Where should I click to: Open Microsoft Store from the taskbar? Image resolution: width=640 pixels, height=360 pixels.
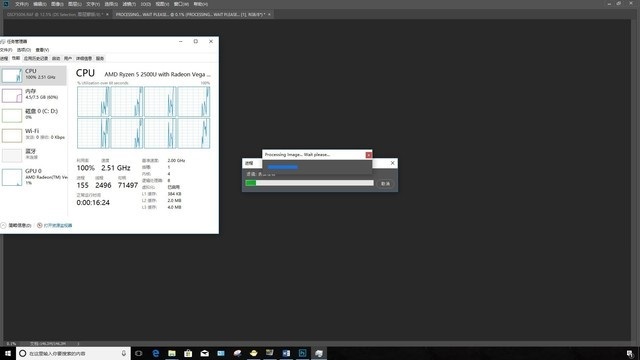(188, 353)
